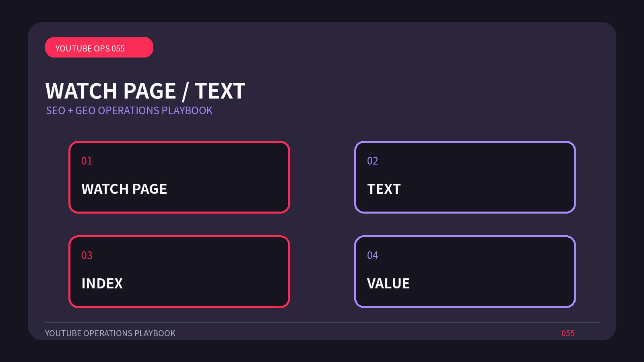Click the red border of card 01
The height and width of the screenshot is (362, 644).
pos(179,142)
